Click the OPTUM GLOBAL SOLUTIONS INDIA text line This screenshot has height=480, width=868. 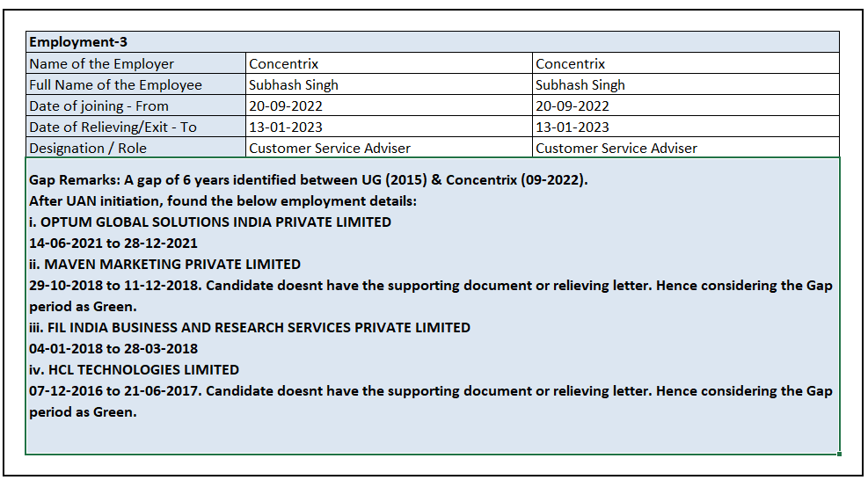point(211,222)
